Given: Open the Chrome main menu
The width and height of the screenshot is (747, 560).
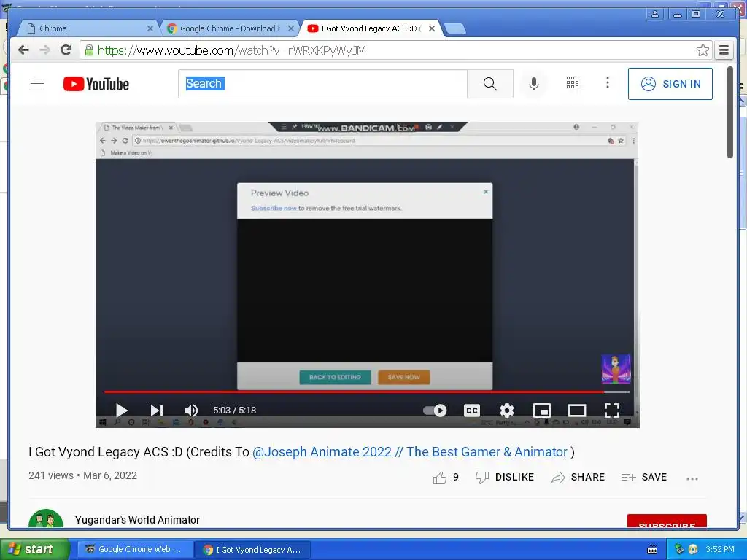Looking at the screenshot, I should point(724,50).
